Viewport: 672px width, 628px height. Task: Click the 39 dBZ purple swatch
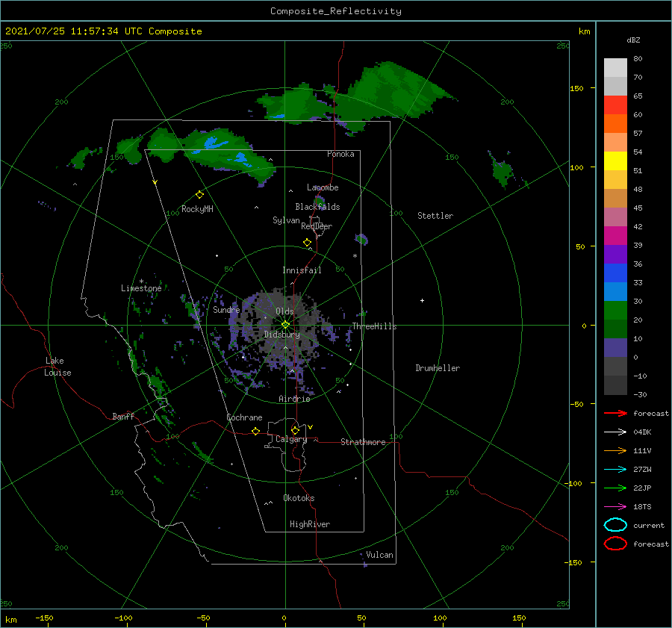tap(615, 254)
